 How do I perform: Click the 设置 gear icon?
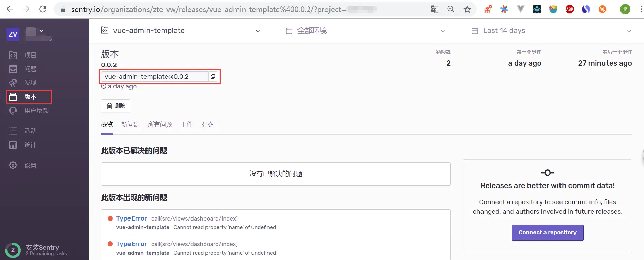(13, 165)
